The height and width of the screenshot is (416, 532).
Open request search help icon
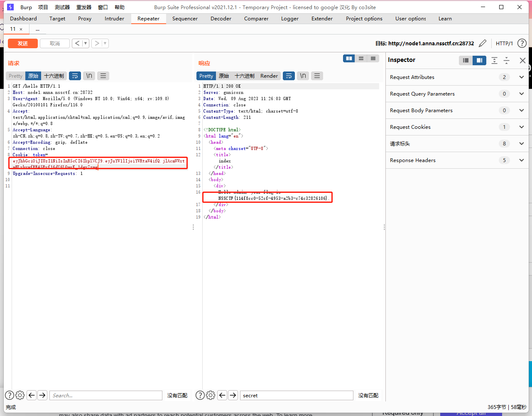pos(9,395)
